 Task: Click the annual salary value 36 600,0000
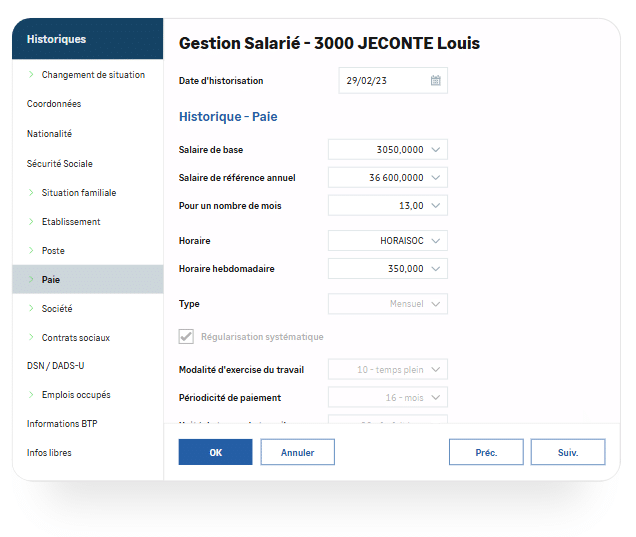point(396,178)
